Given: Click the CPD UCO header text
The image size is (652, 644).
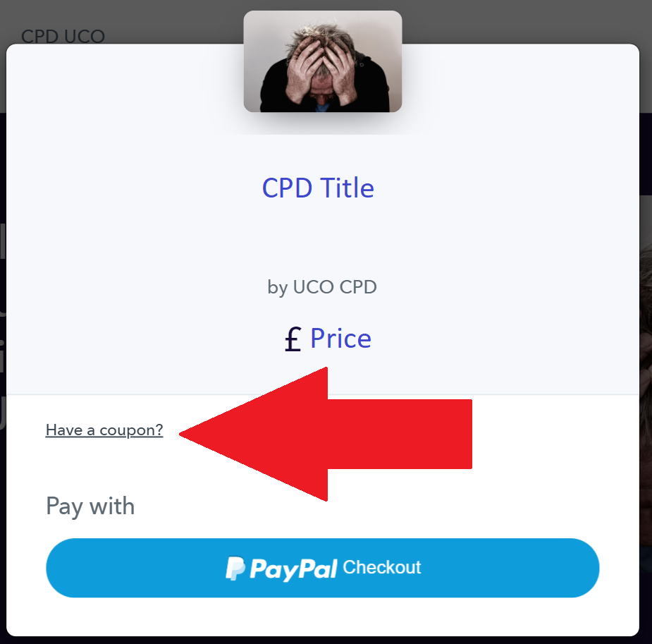Looking at the screenshot, I should click(63, 36).
